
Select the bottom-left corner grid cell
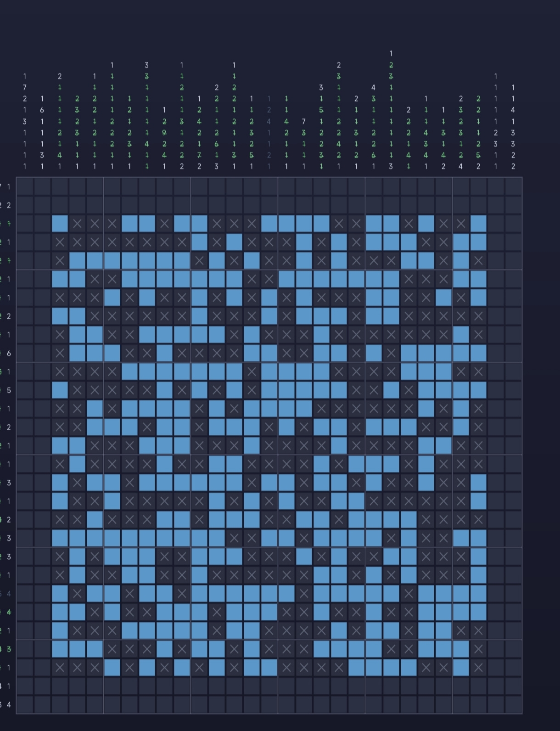pos(25,704)
